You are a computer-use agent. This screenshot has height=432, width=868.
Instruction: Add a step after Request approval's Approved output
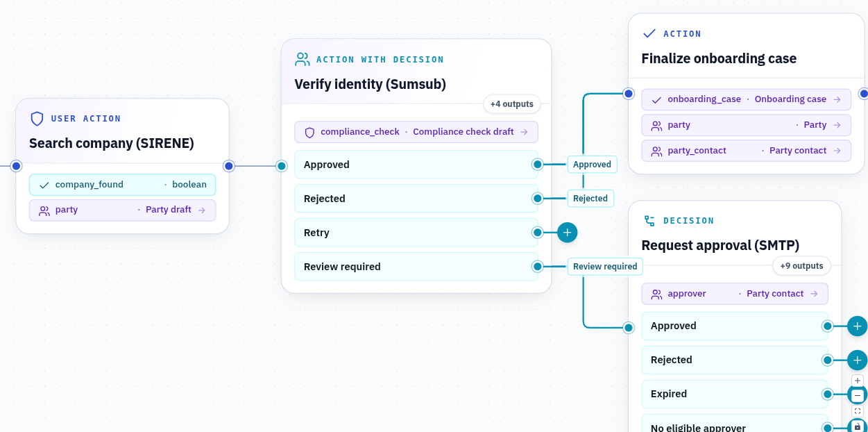[x=858, y=326]
